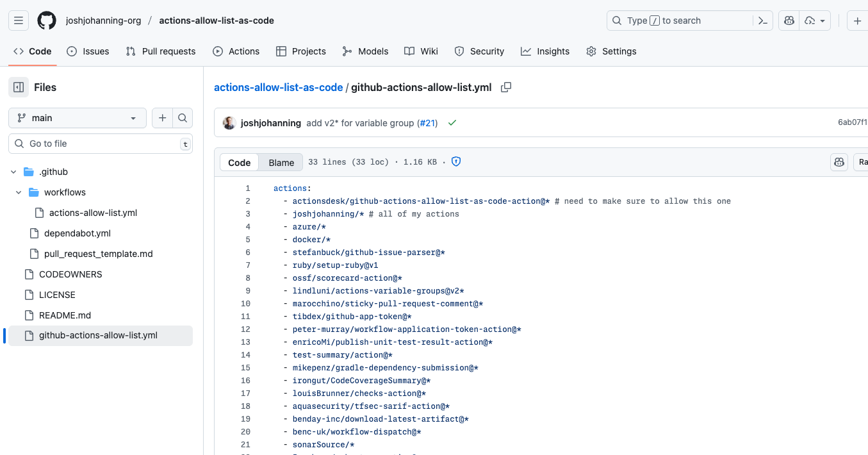Switch to the Actions tab
Screen dimensions: 868x455
pos(236,51)
